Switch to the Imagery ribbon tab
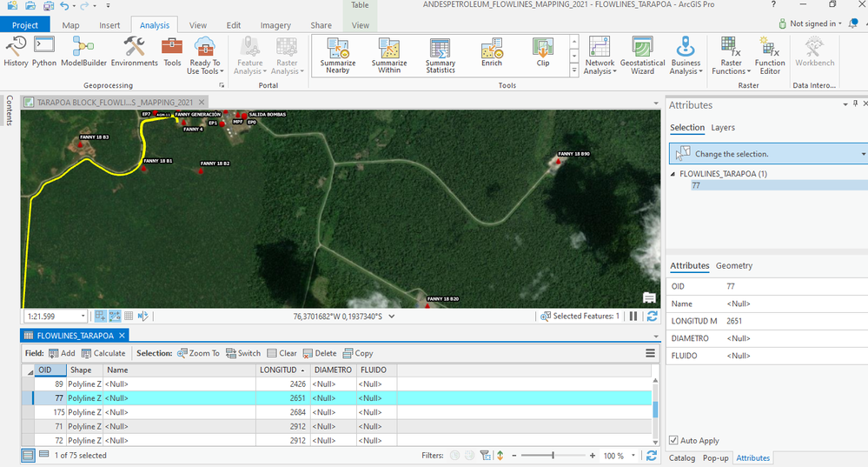The width and height of the screenshot is (868, 467). coord(275,25)
